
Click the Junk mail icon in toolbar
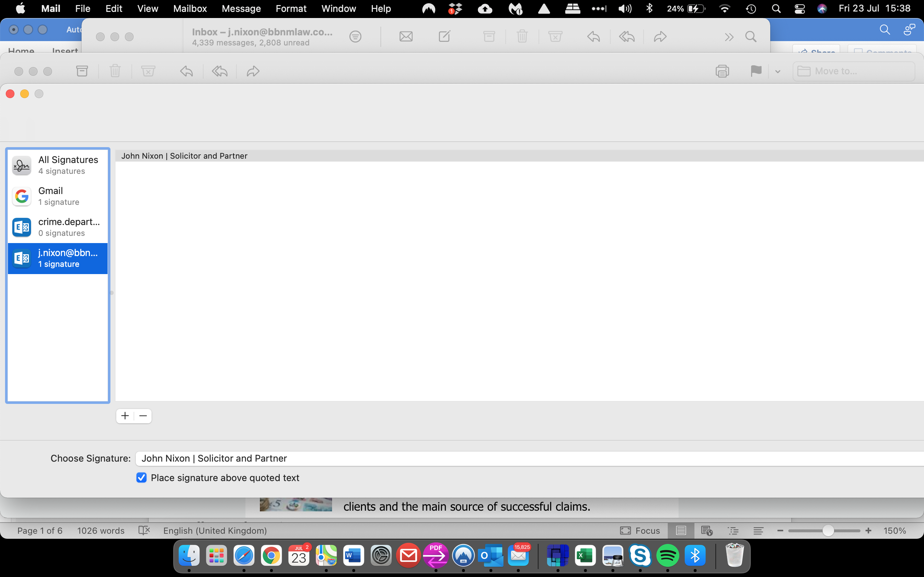click(148, 71)
